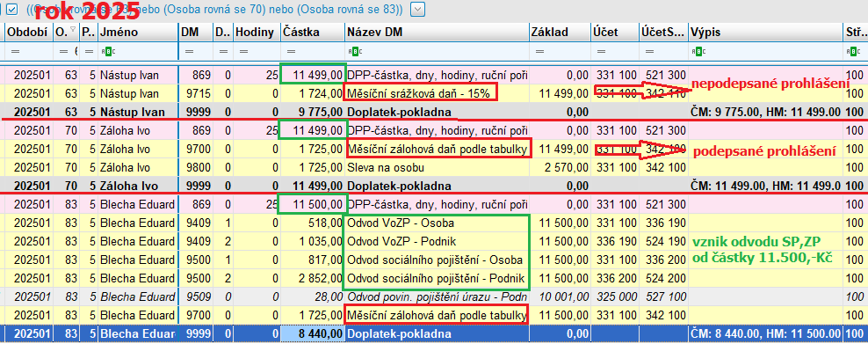This screenshot has width=868, height=344.
Task: Open the Osoba filter expression editor link
Action: pos(213,9)
